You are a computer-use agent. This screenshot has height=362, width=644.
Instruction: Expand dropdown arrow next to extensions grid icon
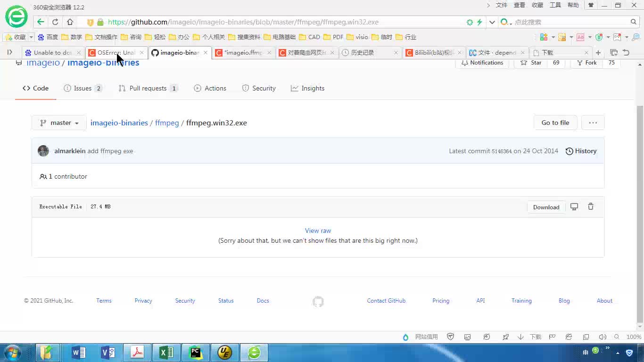point(553,37)
